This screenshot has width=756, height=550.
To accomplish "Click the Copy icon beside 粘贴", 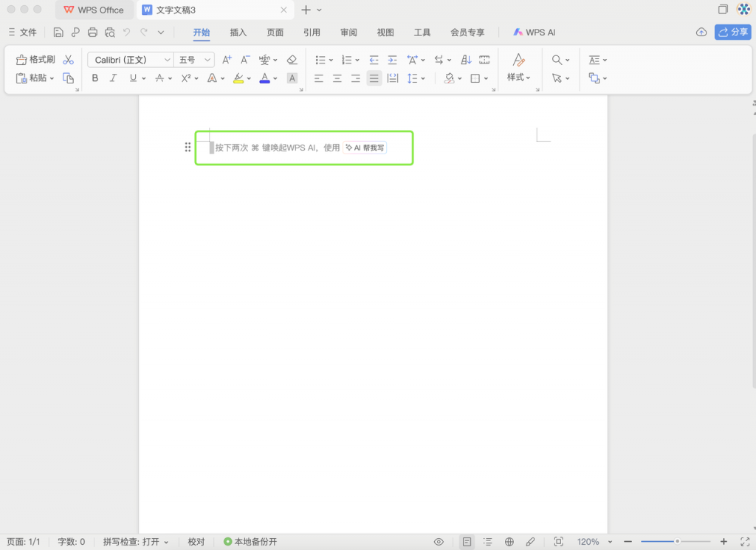I will pyautogui.click(x=69, y=78).
